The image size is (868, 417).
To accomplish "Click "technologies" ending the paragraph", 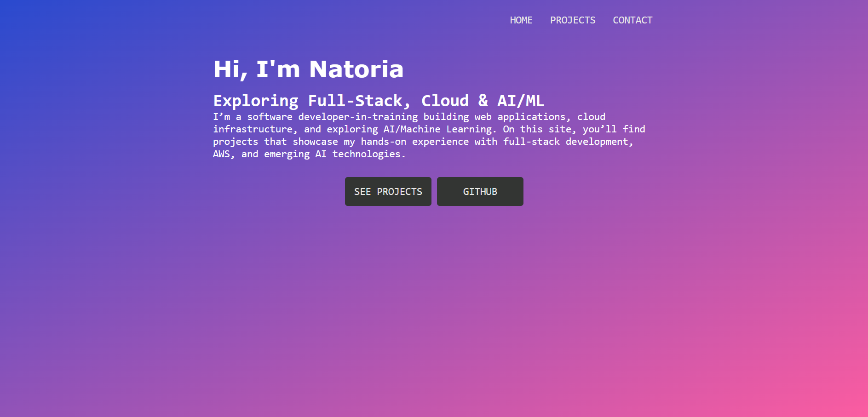I will tap(366, 154).
